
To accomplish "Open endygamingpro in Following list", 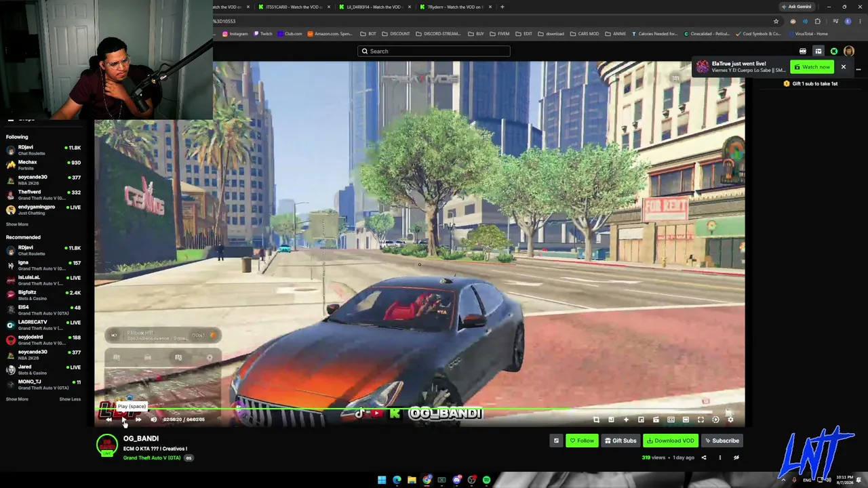I will coord(43,209).
